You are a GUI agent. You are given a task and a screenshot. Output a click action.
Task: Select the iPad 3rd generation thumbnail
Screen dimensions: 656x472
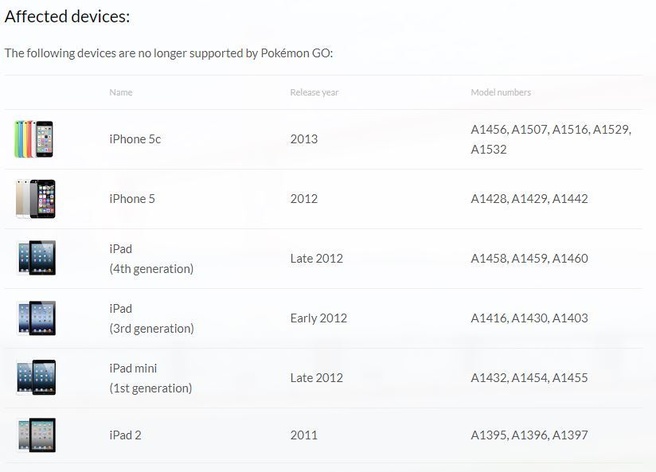[36, 318]
